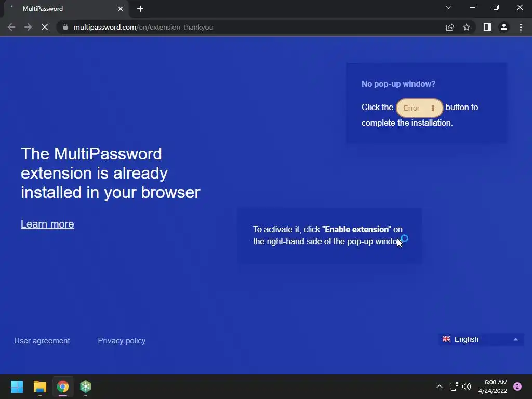
Task: Open the User agreement link
Action: point(42,341)
